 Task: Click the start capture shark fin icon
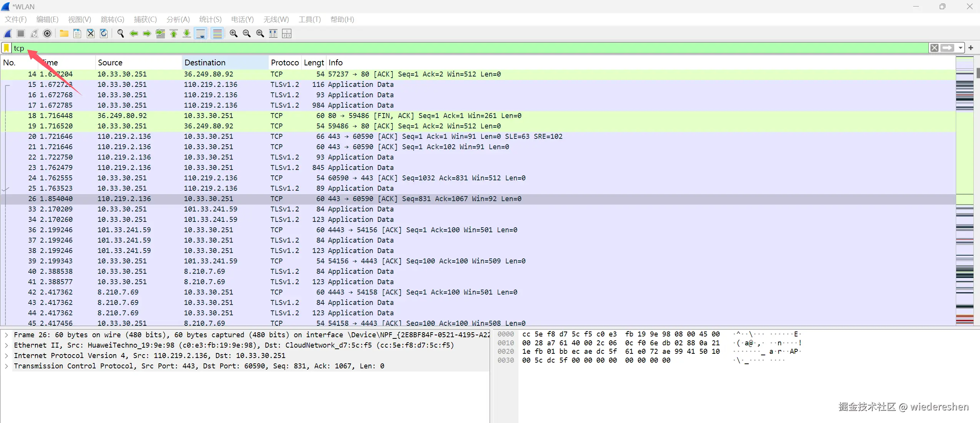tap(8, 34)
